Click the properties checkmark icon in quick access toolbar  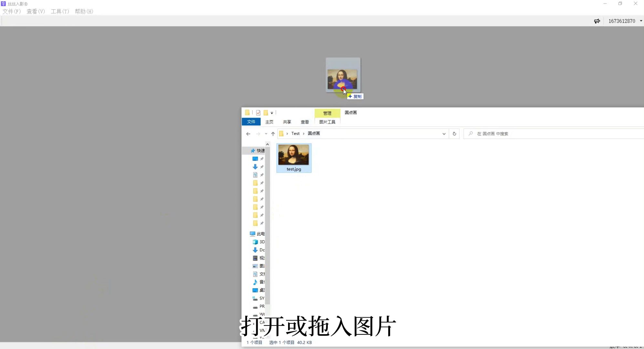[258, 112]
